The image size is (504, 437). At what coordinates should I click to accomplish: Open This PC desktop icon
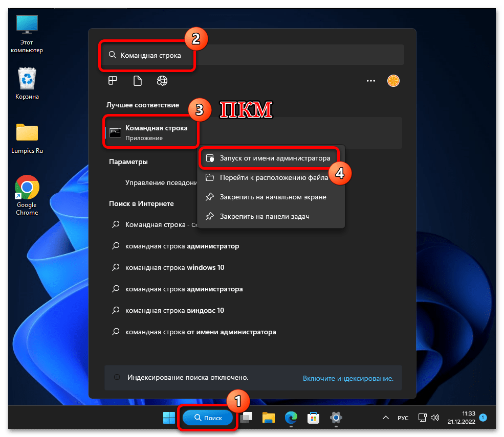pos(27,33)
